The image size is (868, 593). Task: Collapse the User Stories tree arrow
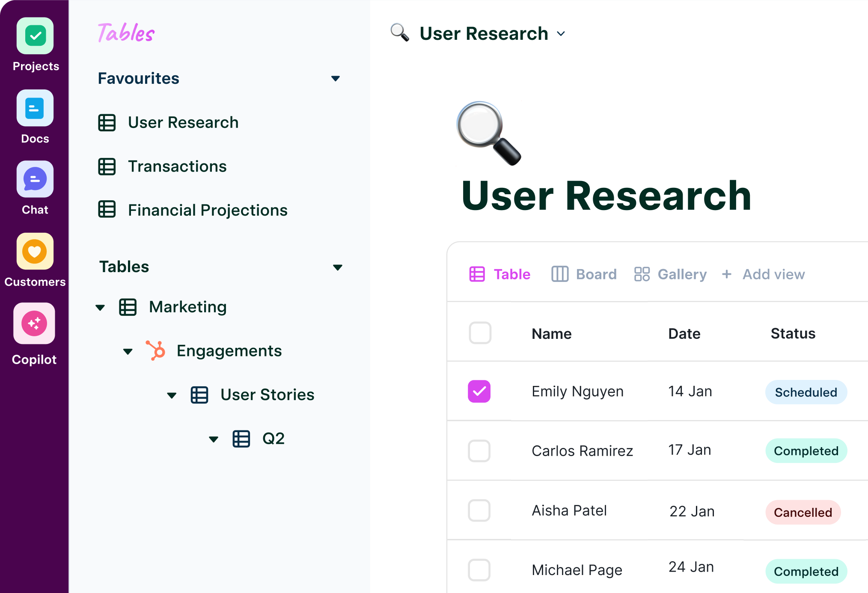[172, 395]
